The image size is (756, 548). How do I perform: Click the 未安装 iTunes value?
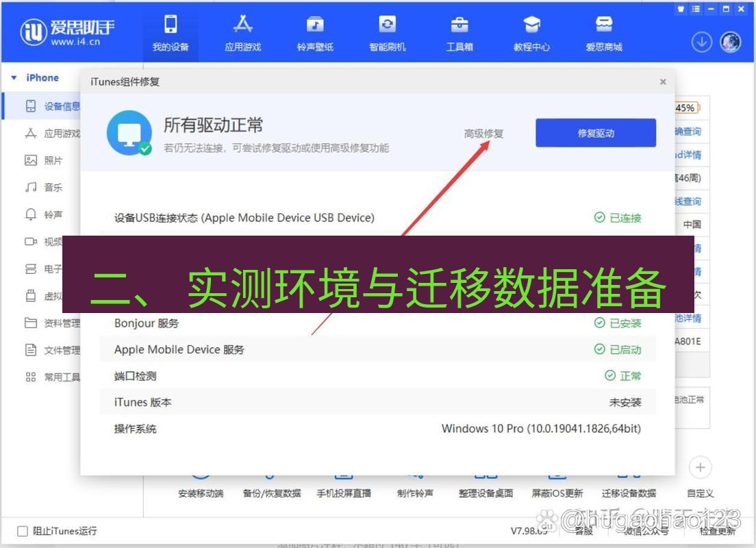(x=625, y=402)
